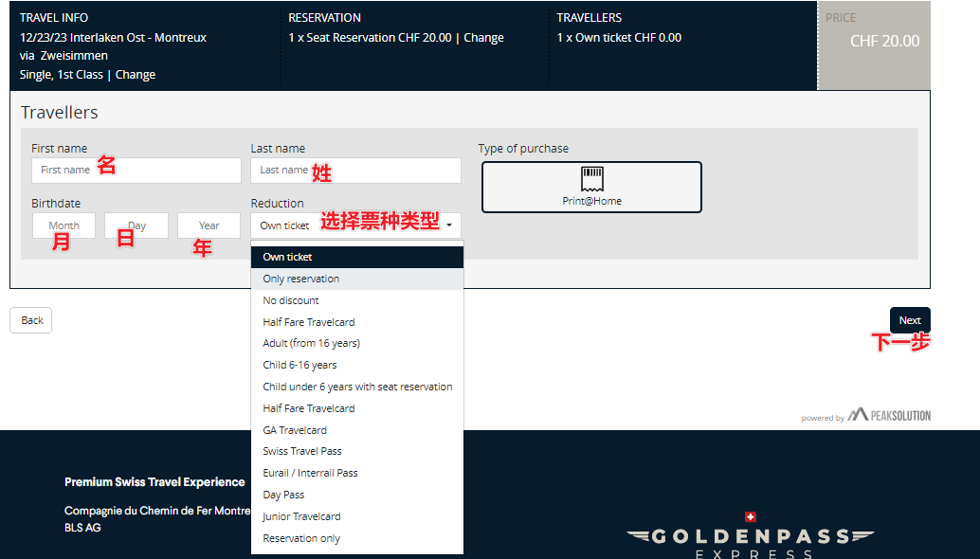Click the CHF 20.00 price box
The image size is (980, 559).
[x=874, y=45]
